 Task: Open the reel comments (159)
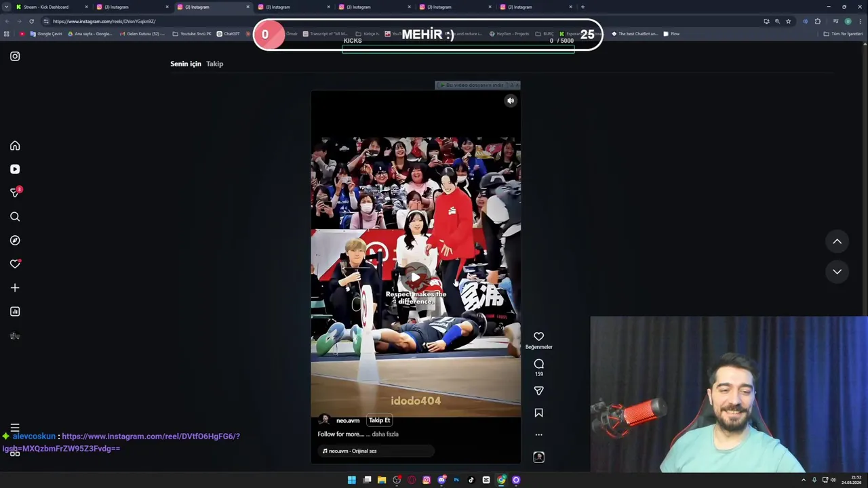coord(538,364)
